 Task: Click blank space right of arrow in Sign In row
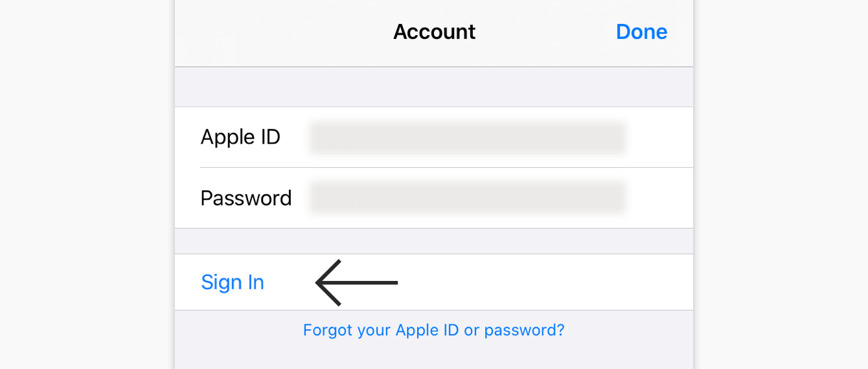544,282
